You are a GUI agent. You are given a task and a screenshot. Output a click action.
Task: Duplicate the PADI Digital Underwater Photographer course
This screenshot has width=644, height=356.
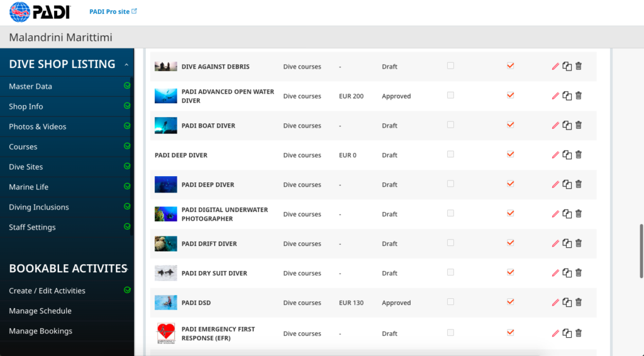coord(567,214)
